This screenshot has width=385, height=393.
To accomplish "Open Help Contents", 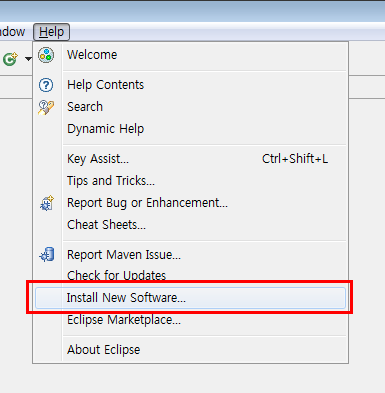I will [x=190, y=85].
